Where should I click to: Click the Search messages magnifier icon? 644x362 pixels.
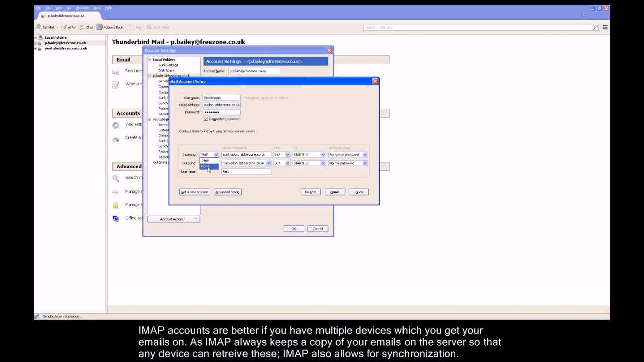(x=116, y=178)
